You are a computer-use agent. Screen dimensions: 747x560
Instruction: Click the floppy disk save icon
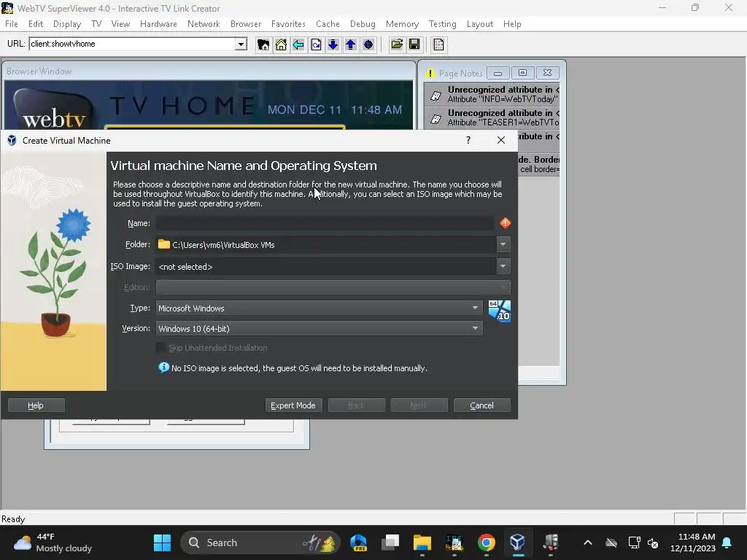click(x=414, y=44)
